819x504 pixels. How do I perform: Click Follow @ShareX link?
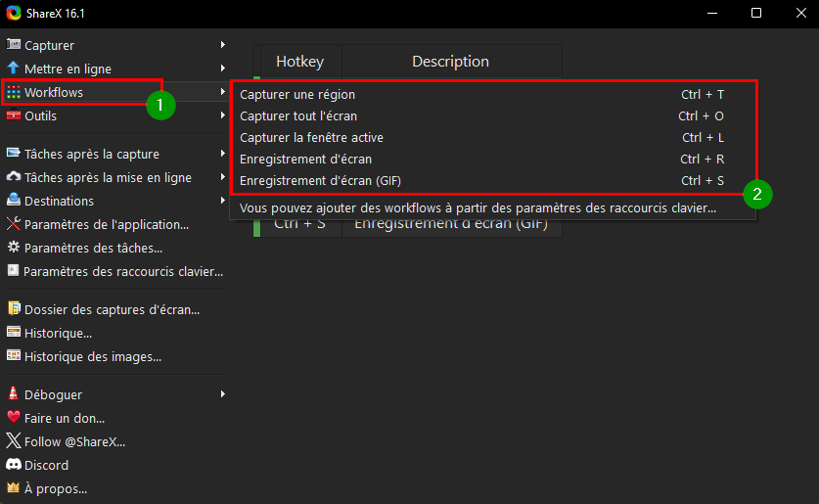(x=115, y=441)
